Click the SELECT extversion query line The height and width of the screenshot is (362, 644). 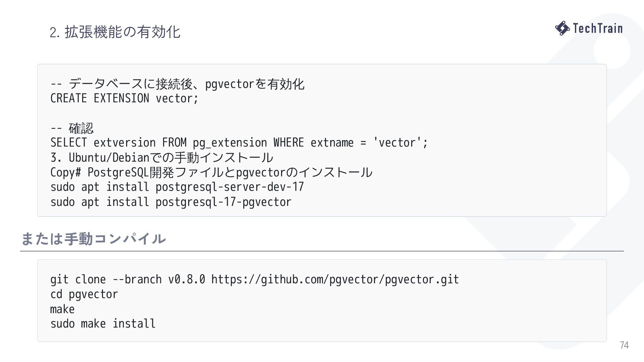[239, 143]
